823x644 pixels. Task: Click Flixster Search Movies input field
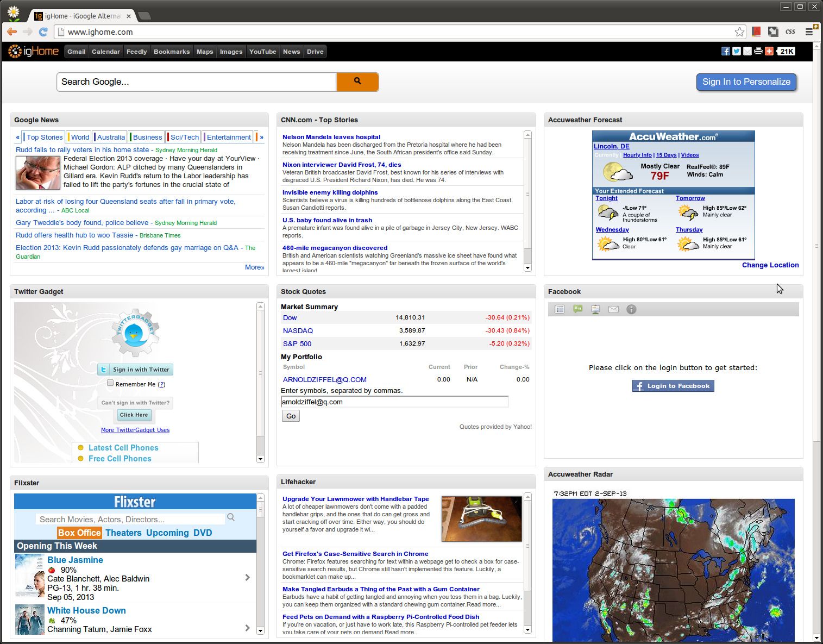pos(130,519)
